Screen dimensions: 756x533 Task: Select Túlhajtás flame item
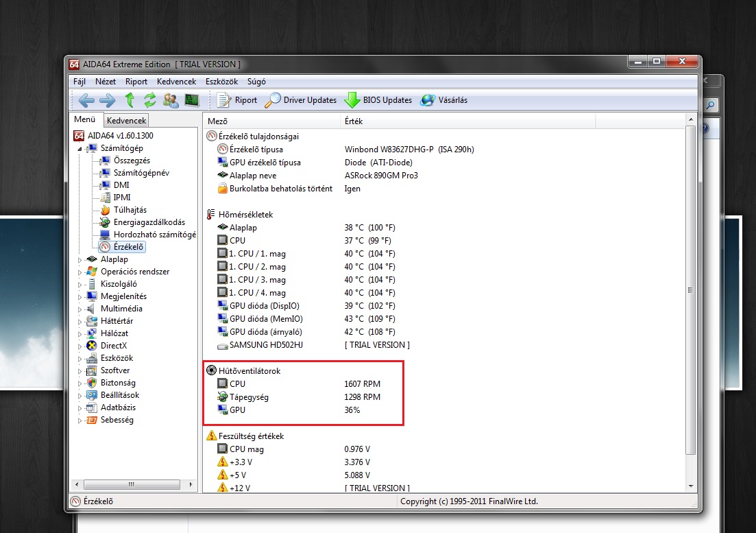130,210
